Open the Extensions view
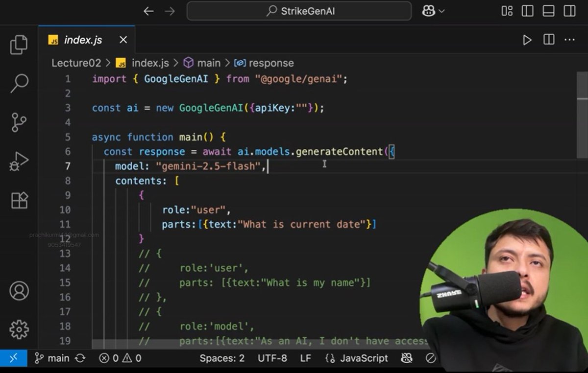588x373 pixels. click(x=19, y=200)
